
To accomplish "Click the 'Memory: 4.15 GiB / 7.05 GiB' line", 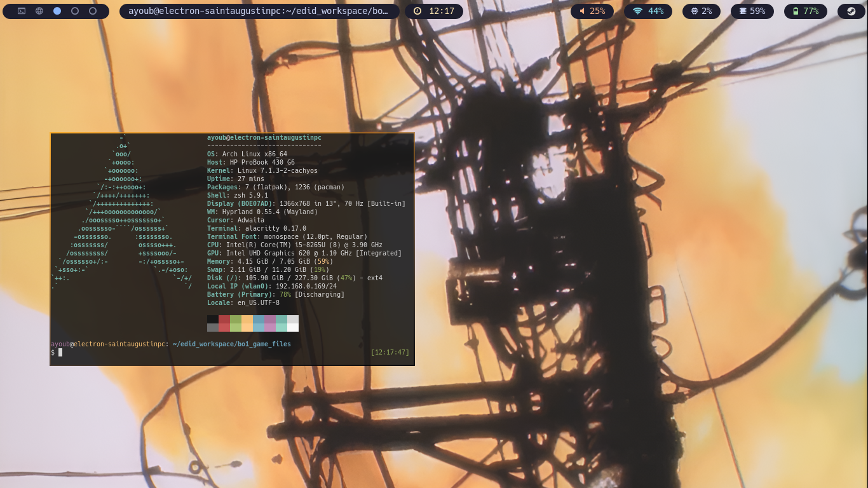I will pyautogui.click(x=270, y=261).
